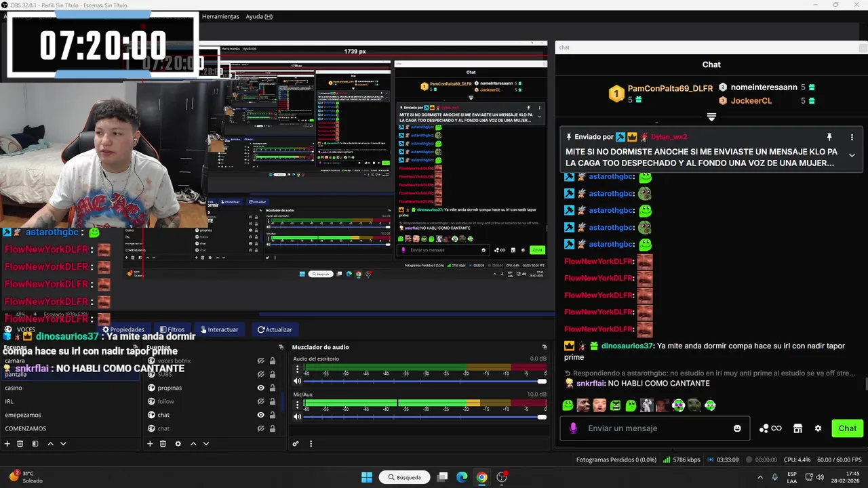This screenshot has width=868, height=488.
Task: Open scene filters icon in Scenes panel
Action: click(34, 444)
